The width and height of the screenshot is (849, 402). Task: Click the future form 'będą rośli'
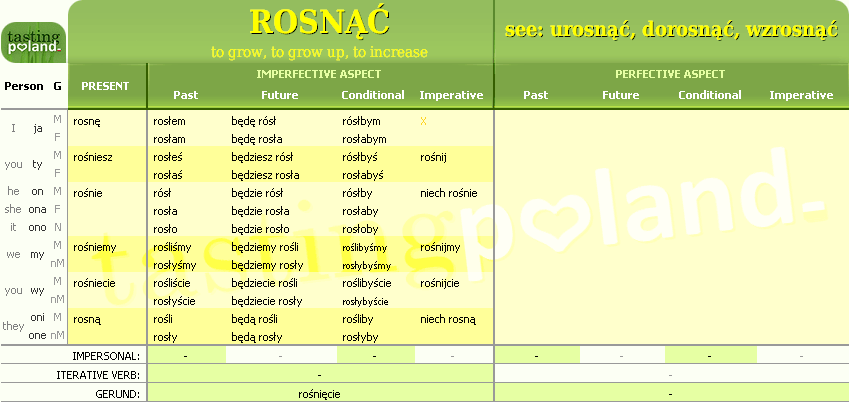pyautogui.click(x=255, y=320)
